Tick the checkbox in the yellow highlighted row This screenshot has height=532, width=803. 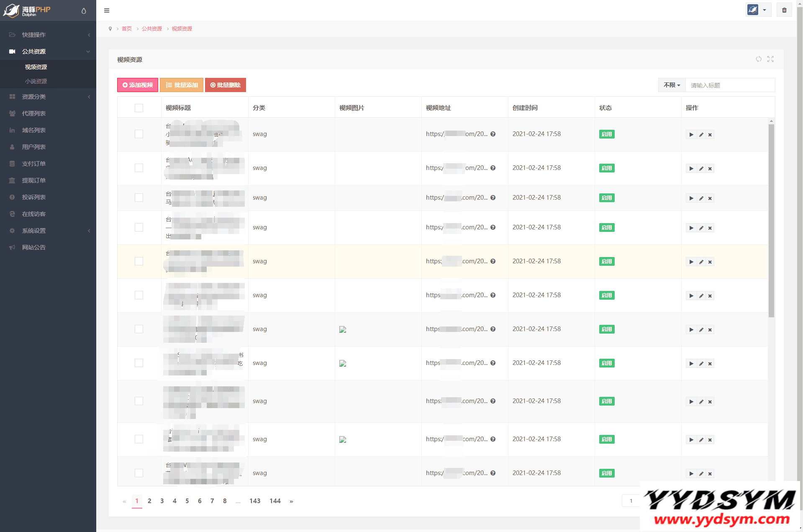point(139,261)
